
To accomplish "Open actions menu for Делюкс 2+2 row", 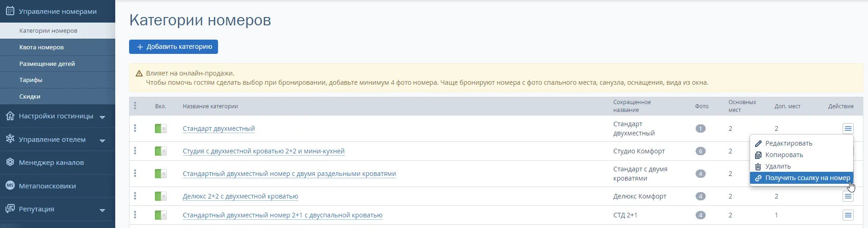I will coord(848,196).
